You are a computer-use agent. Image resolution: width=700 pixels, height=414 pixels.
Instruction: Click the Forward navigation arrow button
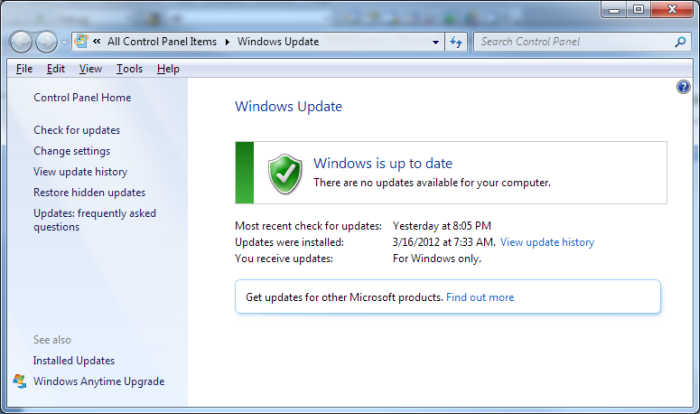coord(46,42)
